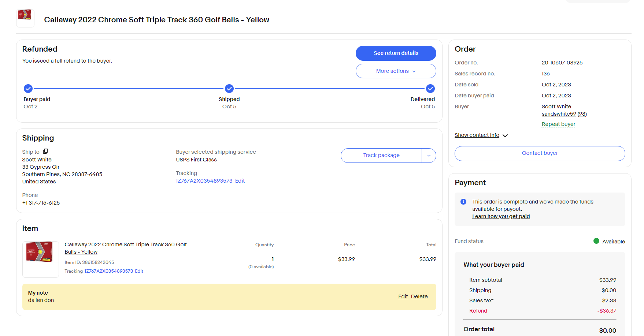Click the note text da len don
This screenshot has width=644, height=336.
click(41, 300)
